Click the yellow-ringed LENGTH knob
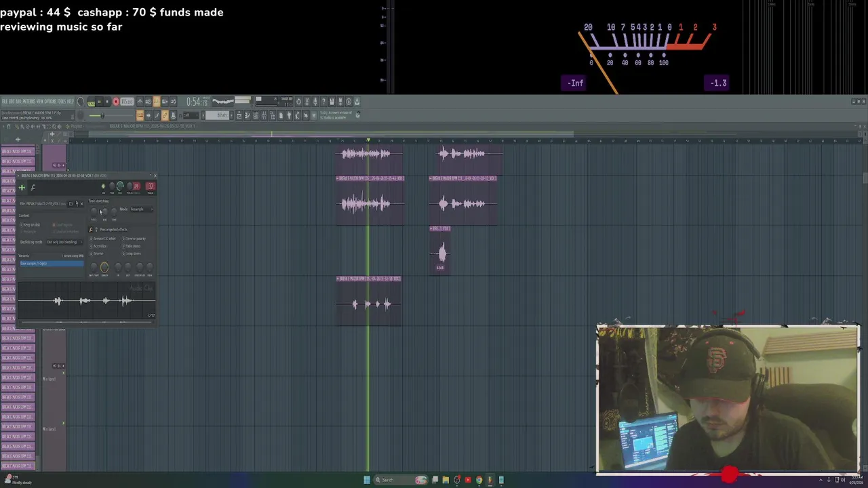The height and width of the screenshot is (488, 868). click(104, 267)
